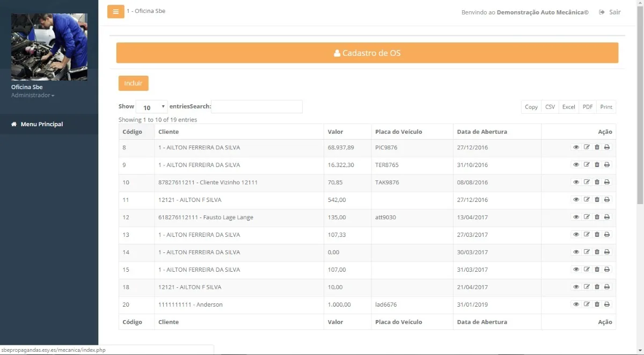The width and height of the screenshot is (644, 355).
Task: Edit order 12 of Fausto Lage Lange
Action: point(587,217)
